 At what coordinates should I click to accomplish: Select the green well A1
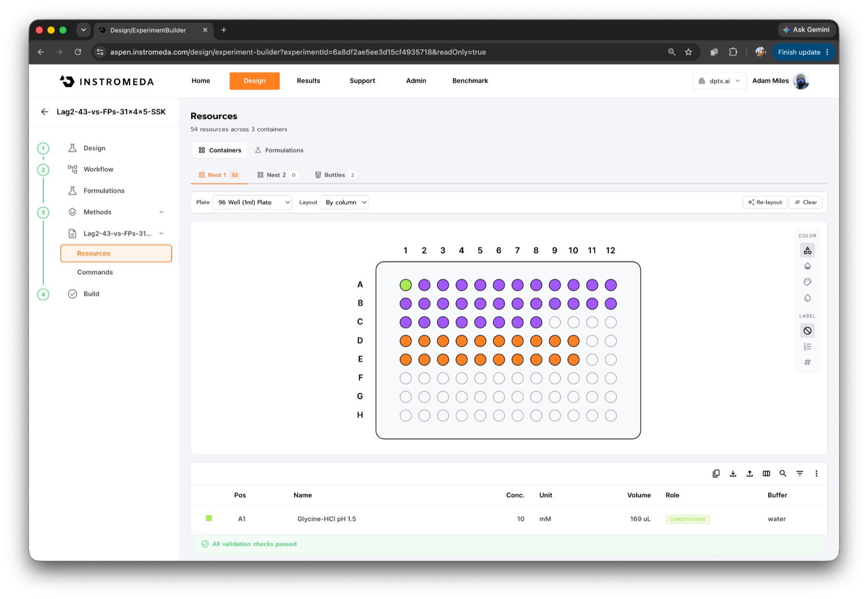[x=406, y=285]
